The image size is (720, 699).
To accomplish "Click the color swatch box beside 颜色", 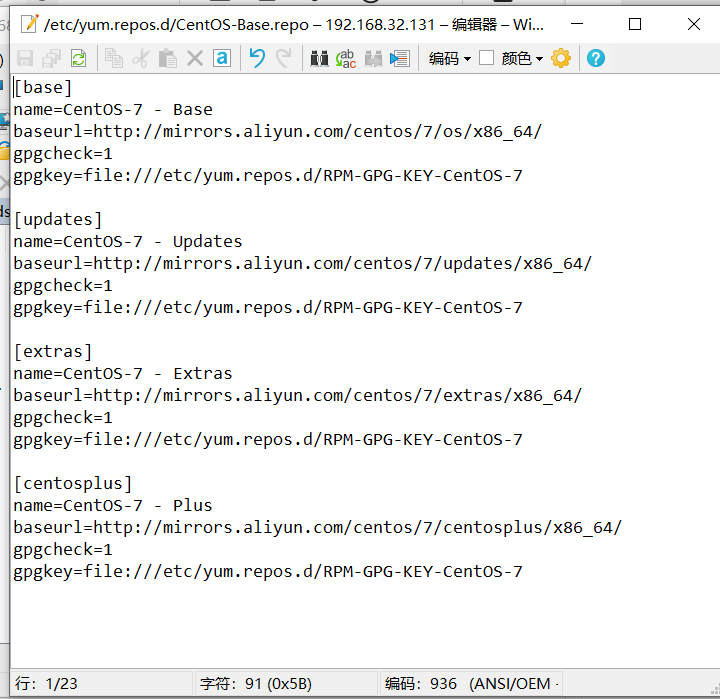I will [486, 58].
